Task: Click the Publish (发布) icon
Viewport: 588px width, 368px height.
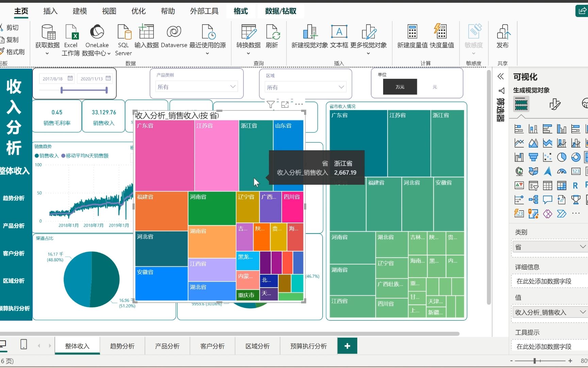Action: pos(503,32)
